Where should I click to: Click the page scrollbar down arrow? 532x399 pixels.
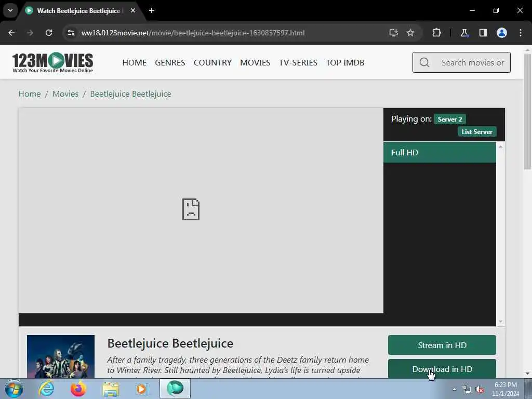click(x=527, y=374)
